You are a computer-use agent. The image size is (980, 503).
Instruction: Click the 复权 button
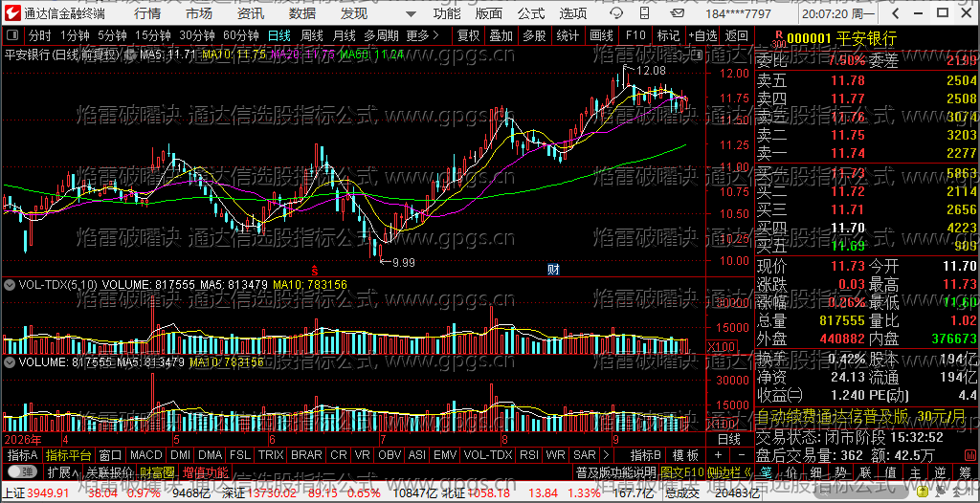coord(468,36)
